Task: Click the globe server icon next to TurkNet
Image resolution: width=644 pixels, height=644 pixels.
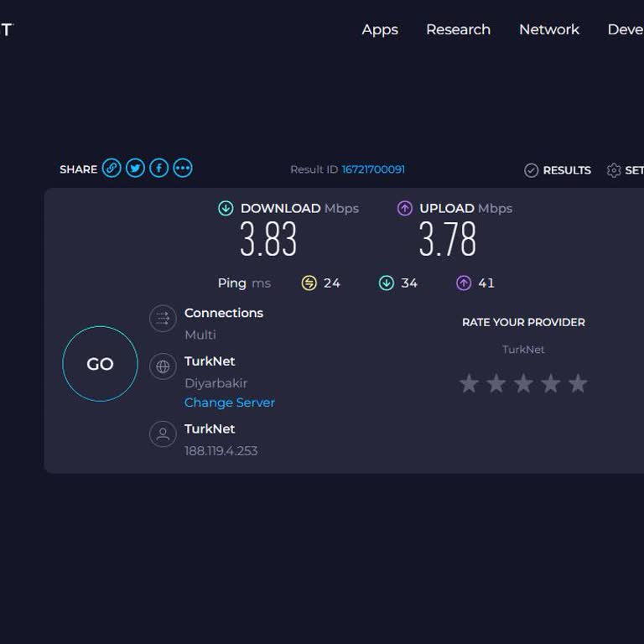Action: 163,366
